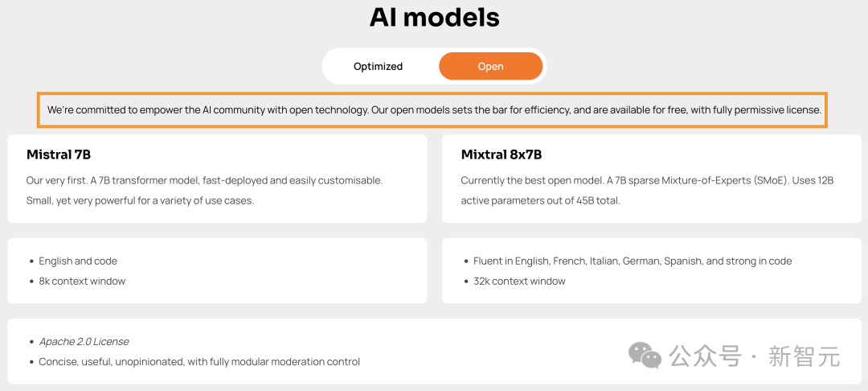Select the "32k context window" bullet
Screen dimensions: 868x391
[x=519, y=282]
